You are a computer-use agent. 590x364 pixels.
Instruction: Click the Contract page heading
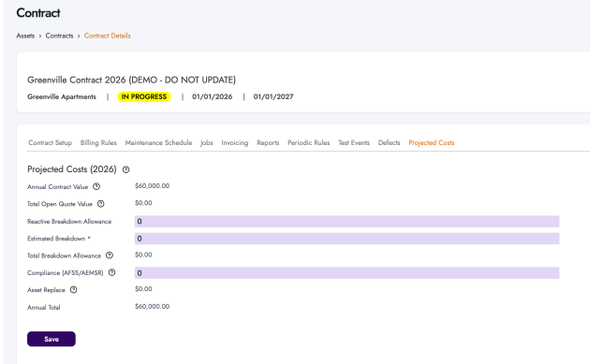[x=38, y=13]
